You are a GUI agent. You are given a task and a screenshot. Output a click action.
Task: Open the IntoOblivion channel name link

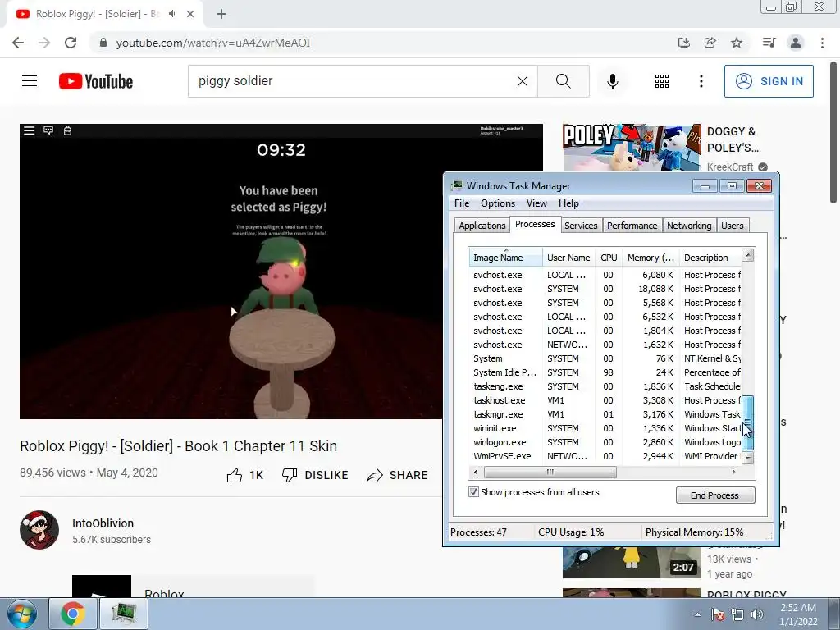tap(103, 523)
